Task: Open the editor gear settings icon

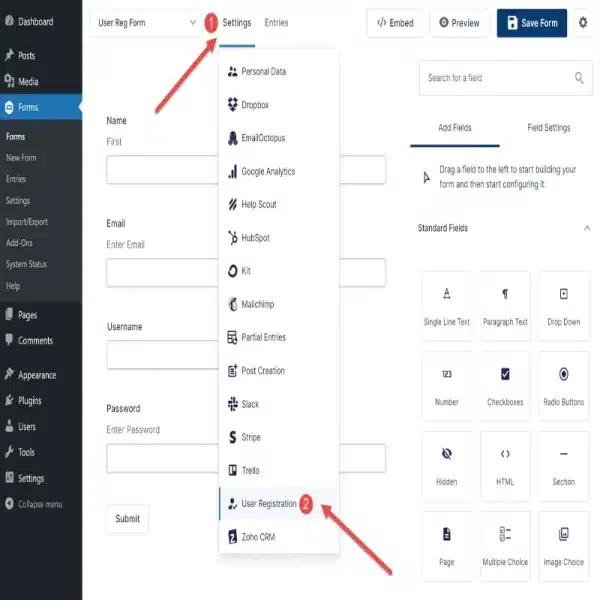Action: [x=583, y=23]
